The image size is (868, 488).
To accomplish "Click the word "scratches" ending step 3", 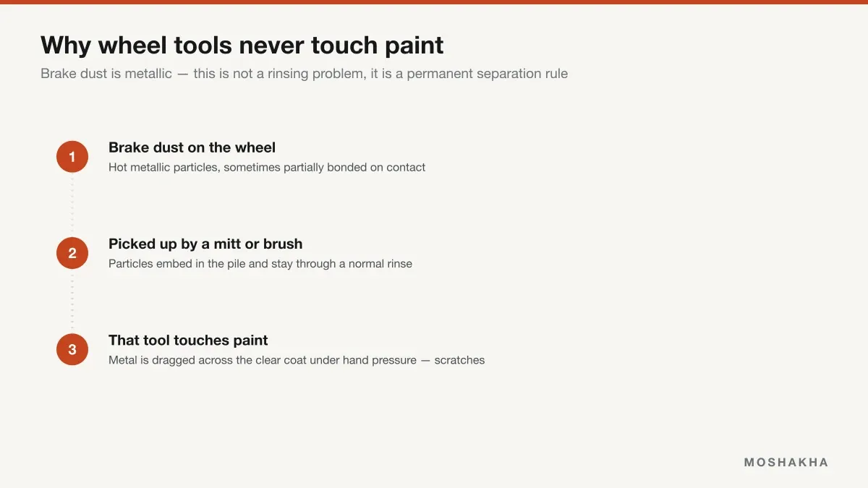I will (x=459, y=360).
